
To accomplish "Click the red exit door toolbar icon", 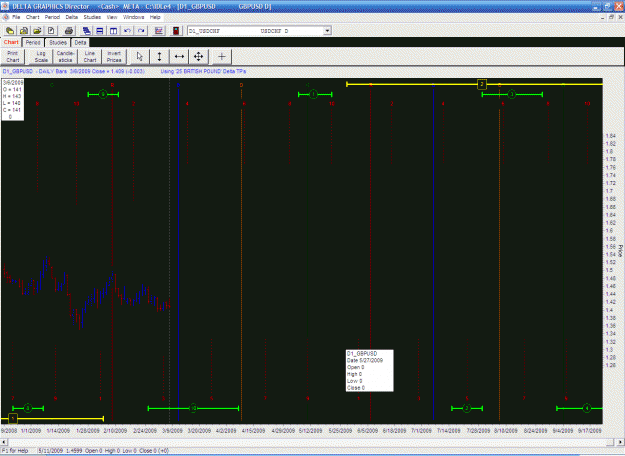I will coord(176,31).
